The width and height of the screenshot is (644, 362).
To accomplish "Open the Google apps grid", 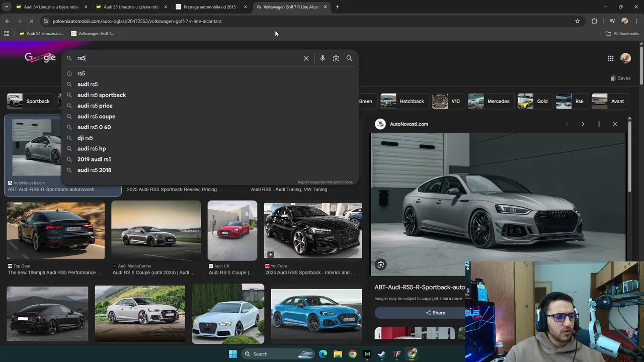I will coord(611,58).
